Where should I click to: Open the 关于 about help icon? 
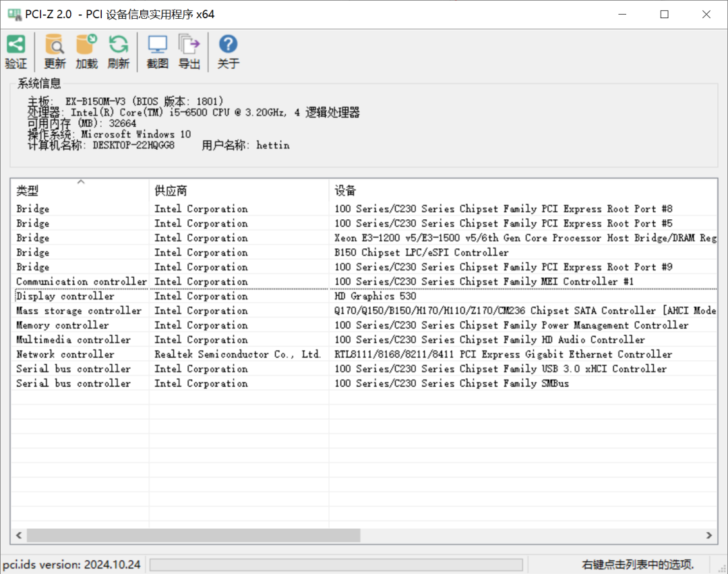pos(228,44)
